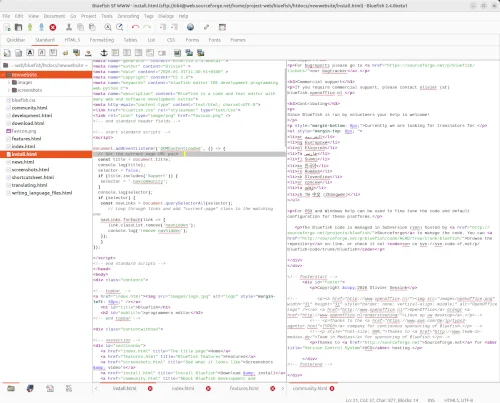Viewport: 500px width, 403px height.
Task: Collapse the newwebsite folder in file tree
Action: pos(3,75)
